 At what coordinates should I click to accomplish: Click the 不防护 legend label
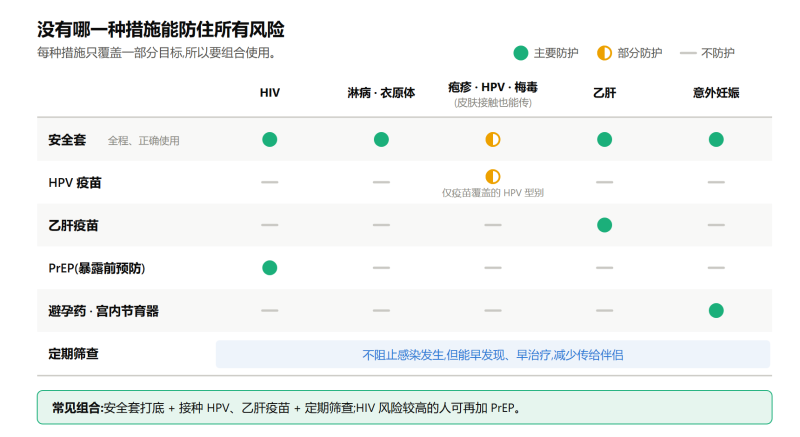(x=718, y=53)
